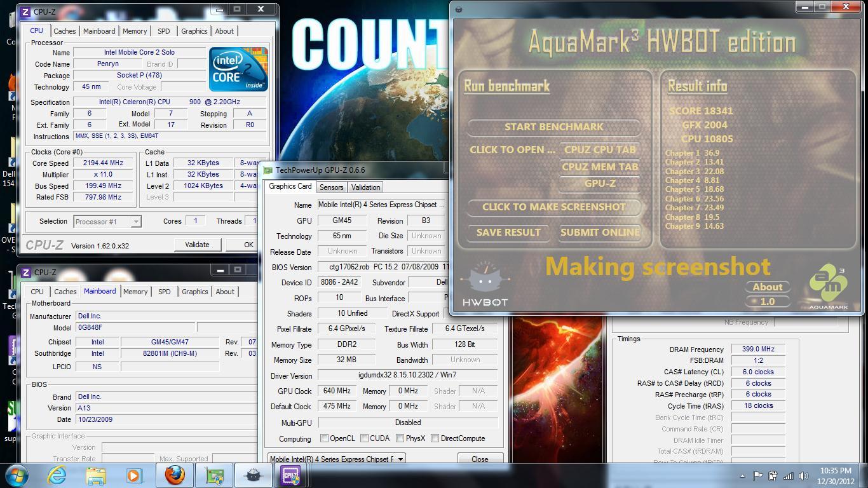Click the GPU-Z title bar icon
868x488 pixels.
coord(268,170)
